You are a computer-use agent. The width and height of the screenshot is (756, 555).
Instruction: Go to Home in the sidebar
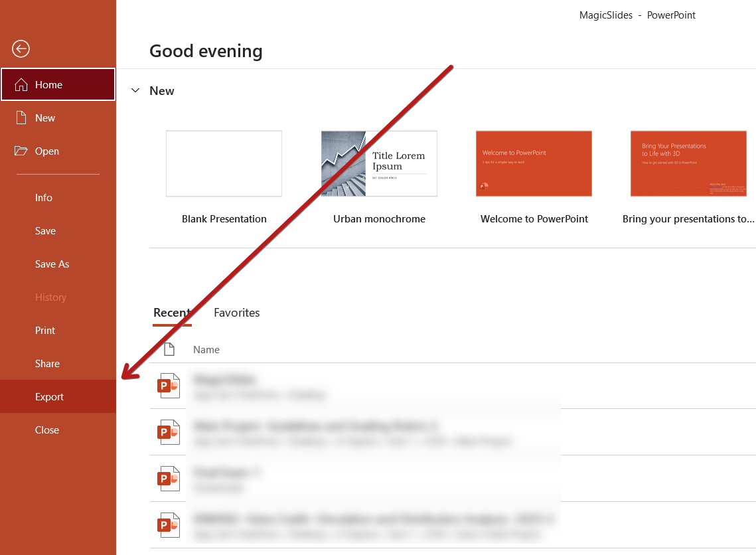tap(58, 84)
